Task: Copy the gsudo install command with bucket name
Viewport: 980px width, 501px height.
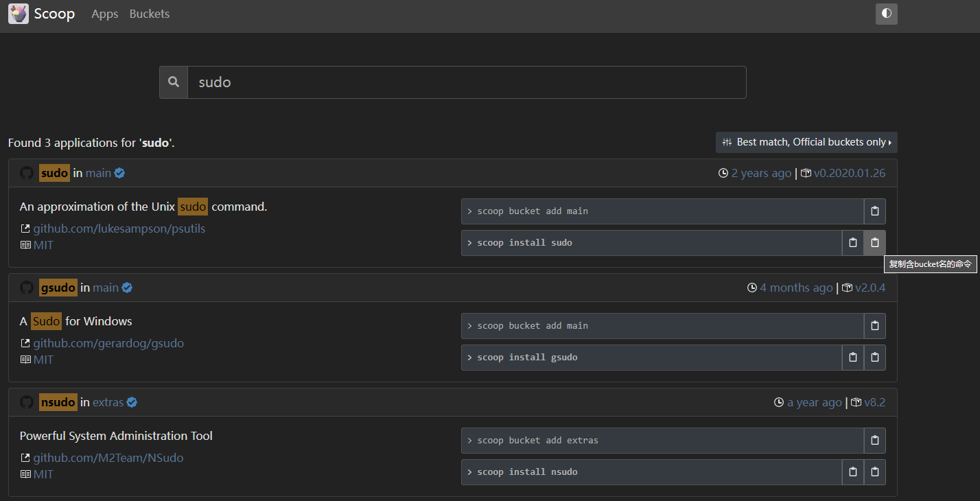Action: coord(875,357)
